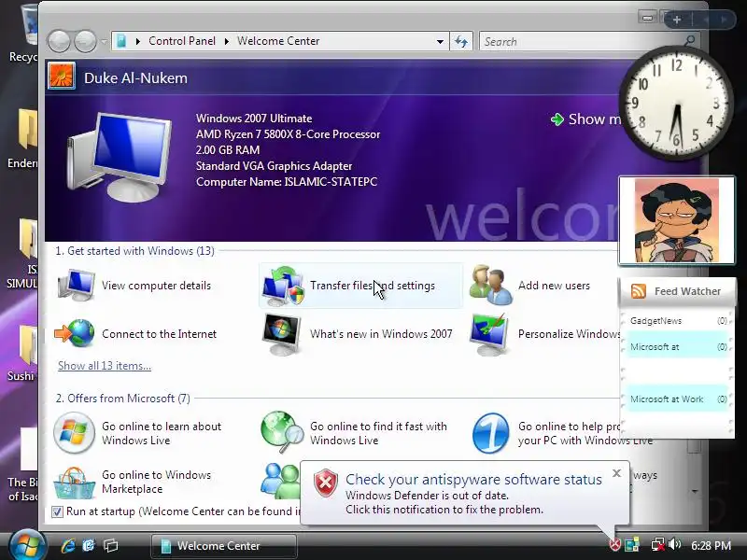
Task: Expand the address bar history dropdown
Action: click(440, 42)
